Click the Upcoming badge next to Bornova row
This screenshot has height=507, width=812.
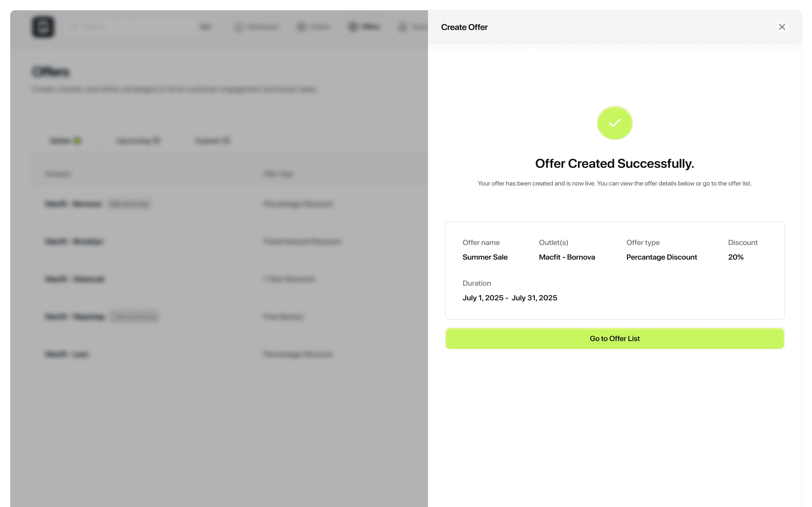pyautogui.click(x=129, y=204)
